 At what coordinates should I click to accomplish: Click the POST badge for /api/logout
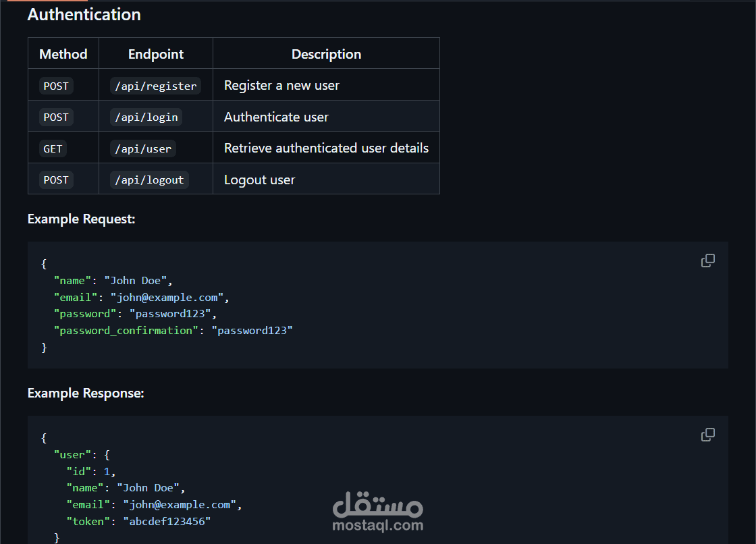point(55,180)
